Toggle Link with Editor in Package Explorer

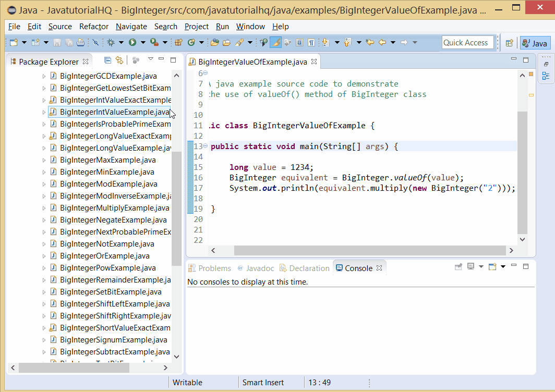click(119, 60)
